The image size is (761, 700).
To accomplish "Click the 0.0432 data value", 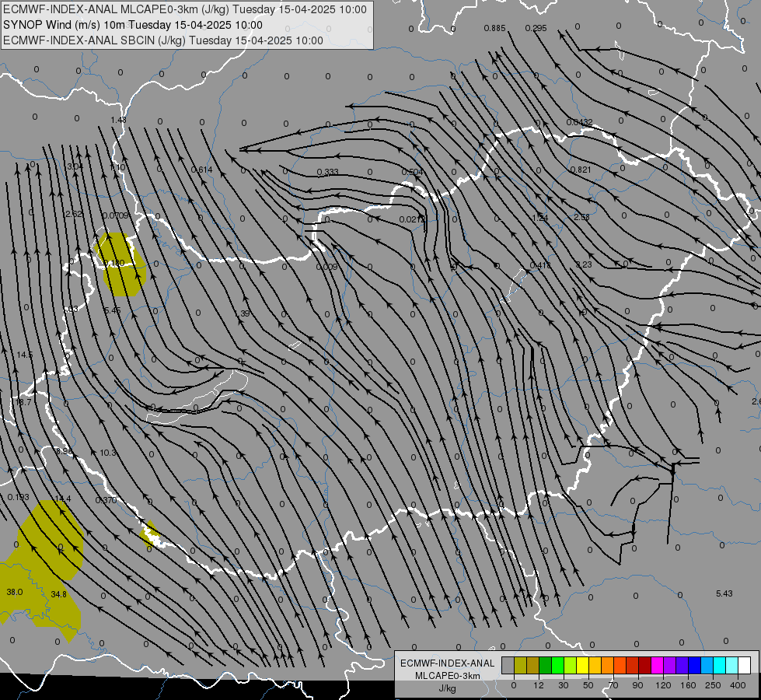I will 579,122.
